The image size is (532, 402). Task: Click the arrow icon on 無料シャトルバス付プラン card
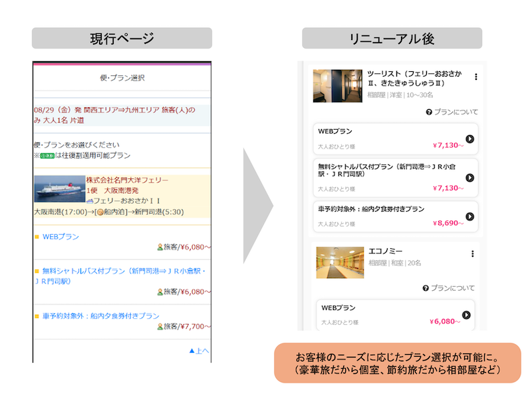coord(469,178)
